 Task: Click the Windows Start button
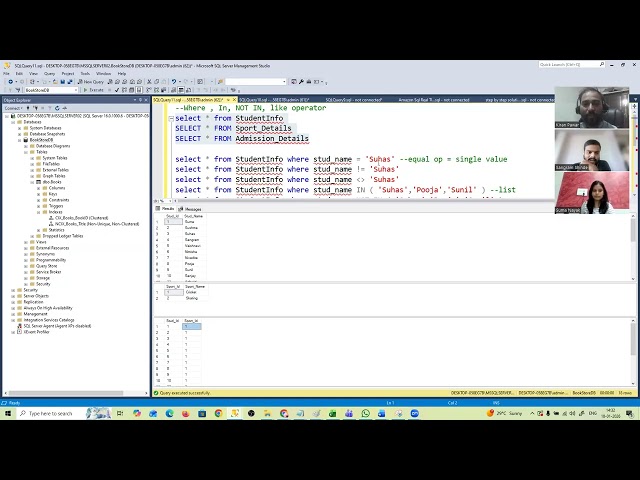[x=8, y=413]
